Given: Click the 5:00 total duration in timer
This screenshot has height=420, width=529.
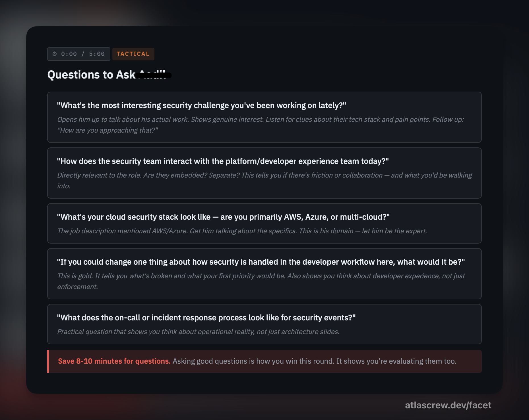Looking at the screenshot, I should click(97, 54).
